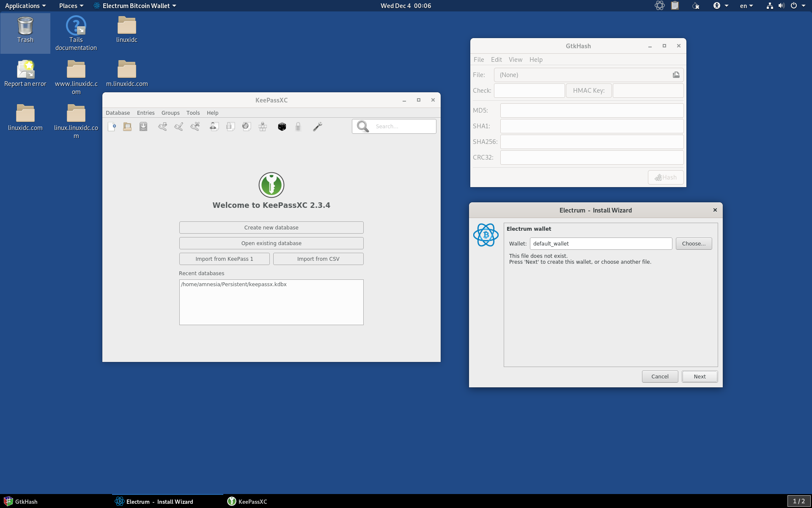Viewport: 812px width, 508px height.
Task: Click the Perform Auto-Type icon in KeePassXC
Action: (x=263, y=127)
